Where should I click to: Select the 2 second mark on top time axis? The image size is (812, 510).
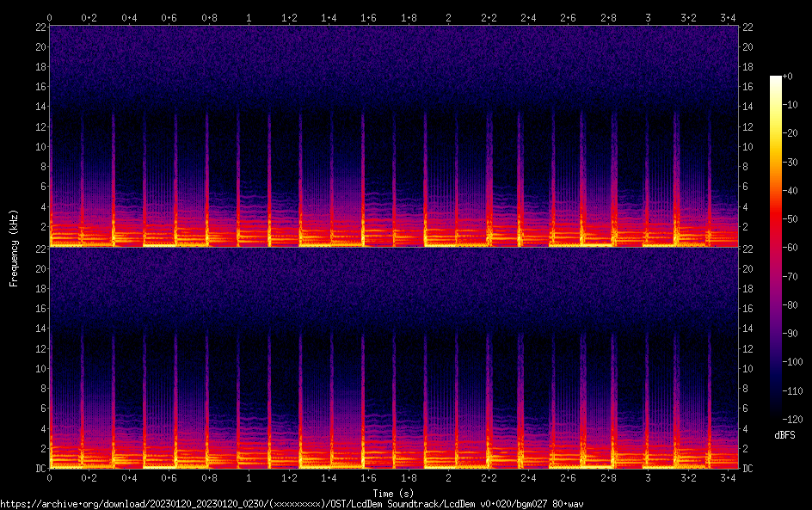click(x=448, y=17)
